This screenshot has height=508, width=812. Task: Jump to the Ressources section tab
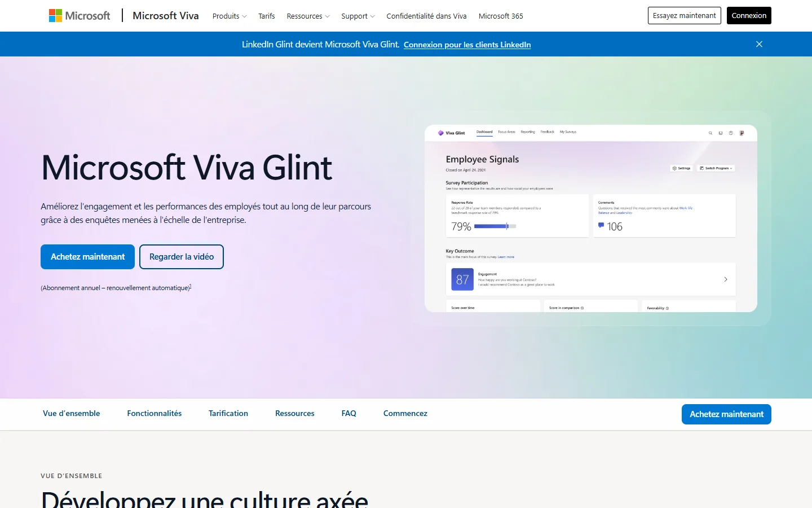tap(295, 413)
